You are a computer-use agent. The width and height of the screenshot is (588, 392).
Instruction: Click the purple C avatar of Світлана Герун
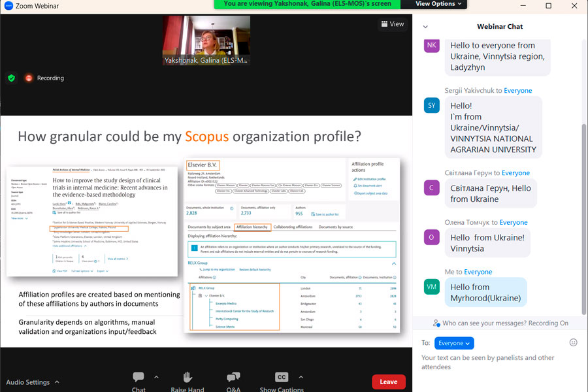(x=432, y=188)
